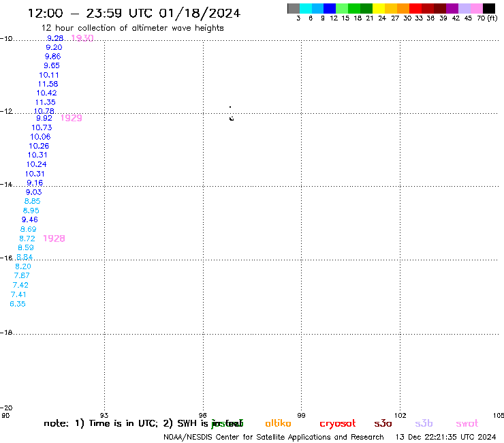504x443 pixels.
Task: Click the 10.11 wave height reading
Action: click(49, 75)
